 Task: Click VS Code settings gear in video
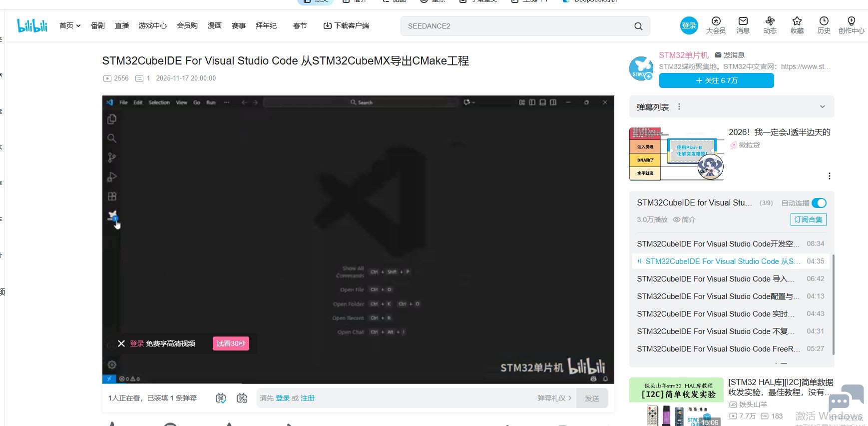[x=112, y=365]
